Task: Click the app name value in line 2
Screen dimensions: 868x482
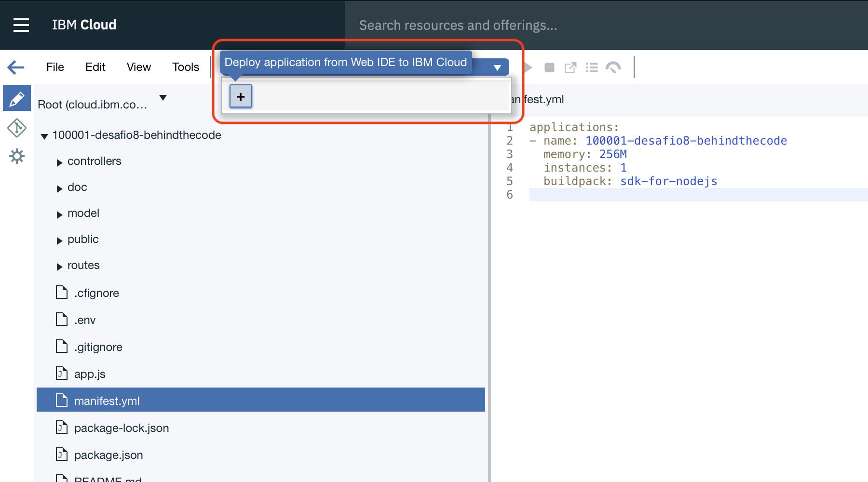Action: (686, 141)
